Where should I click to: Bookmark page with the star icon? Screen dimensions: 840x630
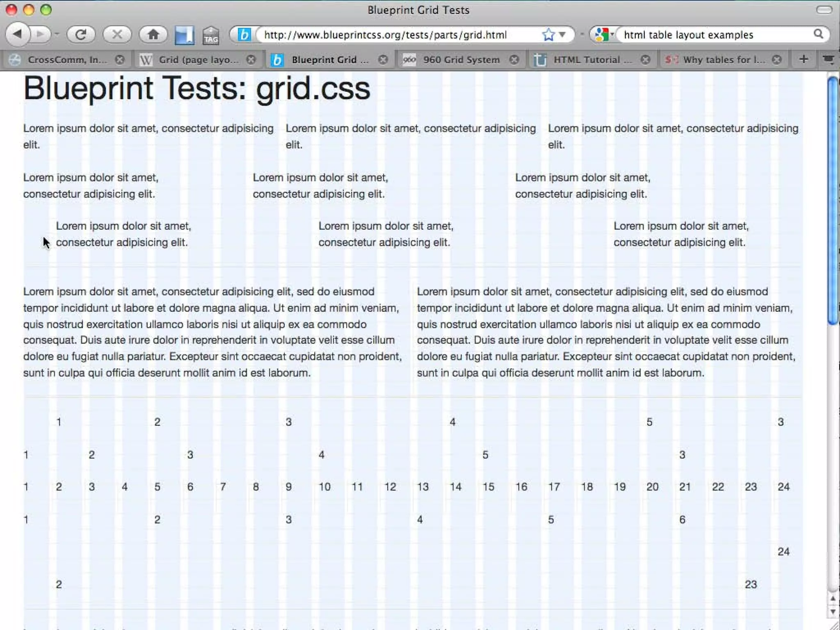click(548, 35)
